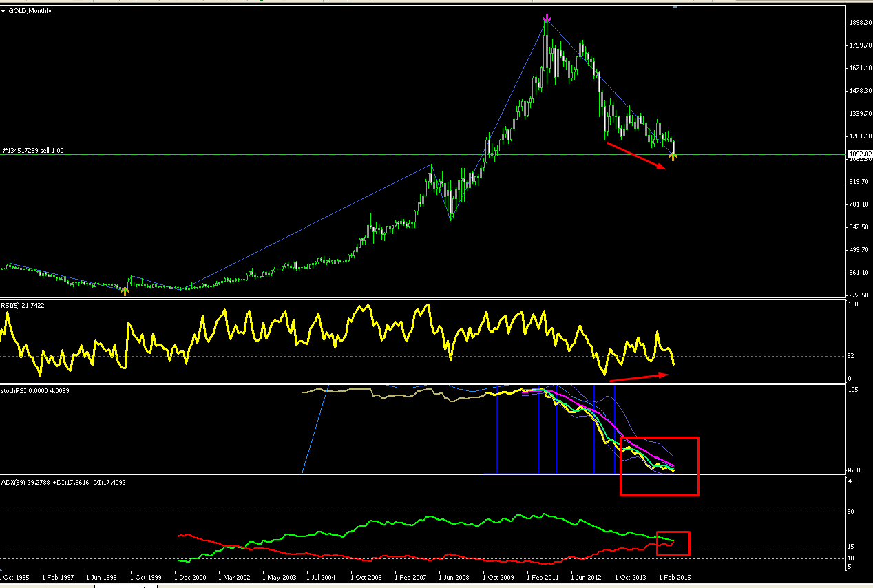Select the red arrow in the RSI panel
The width and height of the screenshot is (873, 588).
[639, 377]
